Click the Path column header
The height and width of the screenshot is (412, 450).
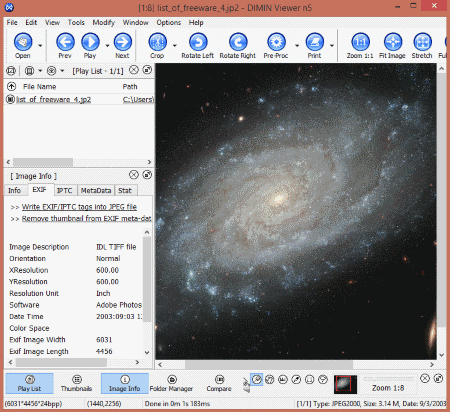[x=130, y=87]
